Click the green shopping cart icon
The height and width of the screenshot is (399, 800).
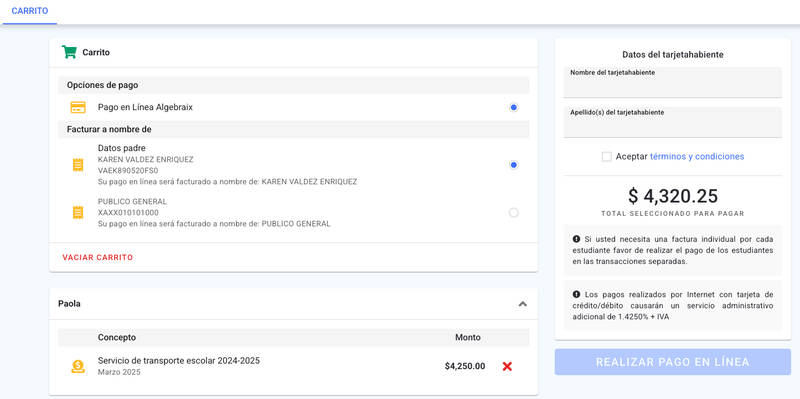tap(69, 52)
